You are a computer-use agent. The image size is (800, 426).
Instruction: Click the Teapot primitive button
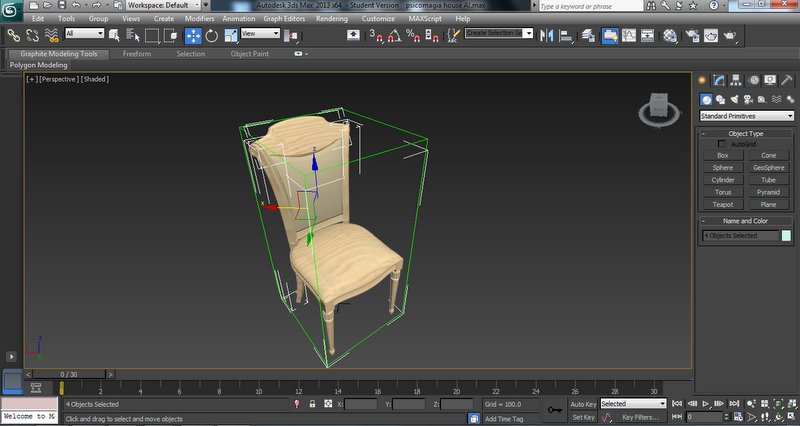pos(722,204)
